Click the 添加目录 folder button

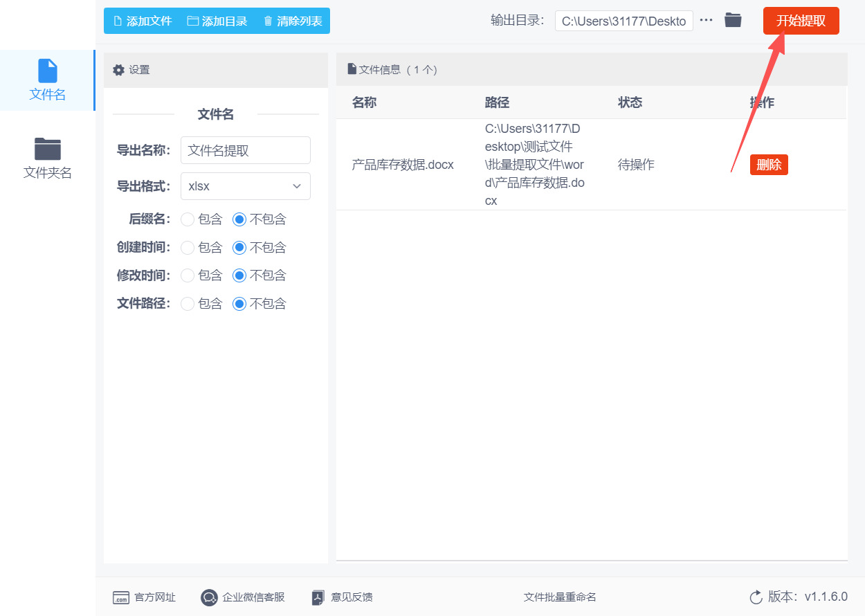coord(217,21)
